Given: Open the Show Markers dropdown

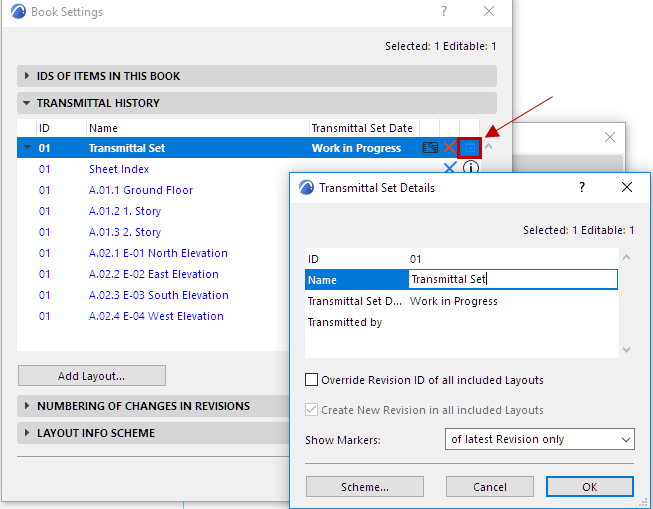Looking at the screenshot, I should pyautogui.click(x=540, y=439).
